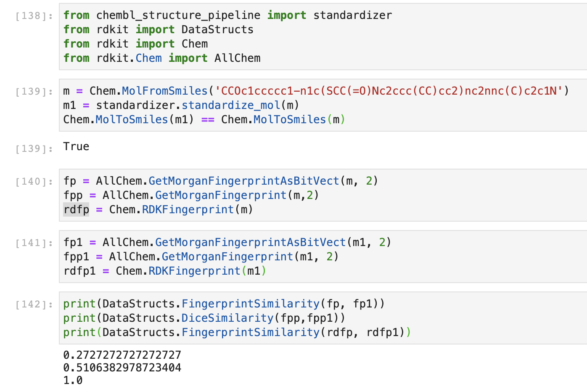The width and height of the screenshot is (587, 392).
Task: Place cursor in the DiceSimilarity print line
Action: point(202,318)
